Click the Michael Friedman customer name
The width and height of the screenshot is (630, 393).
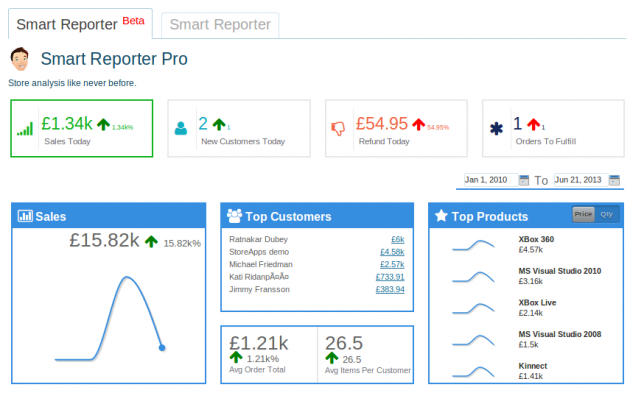[261, 264]
